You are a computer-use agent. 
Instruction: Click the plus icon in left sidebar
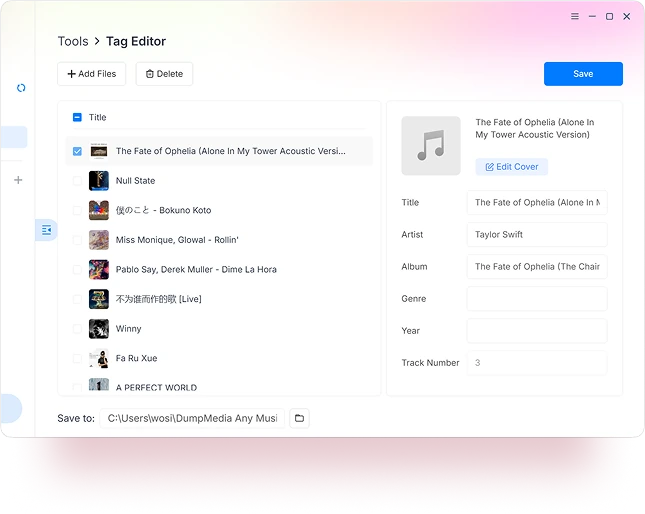[18, 180]
